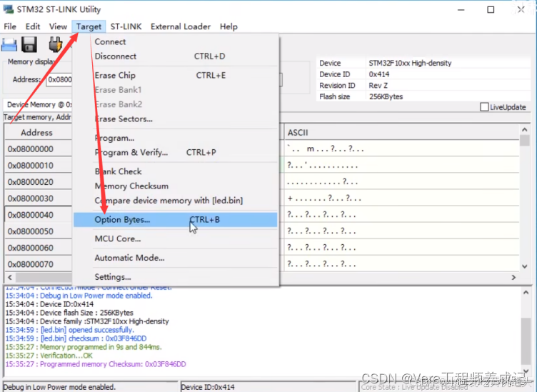Image resolution: width=537 pixels, height=392 pixels.
Task: Maximize the ST-LINK Utility window
Action: [491, 9]
